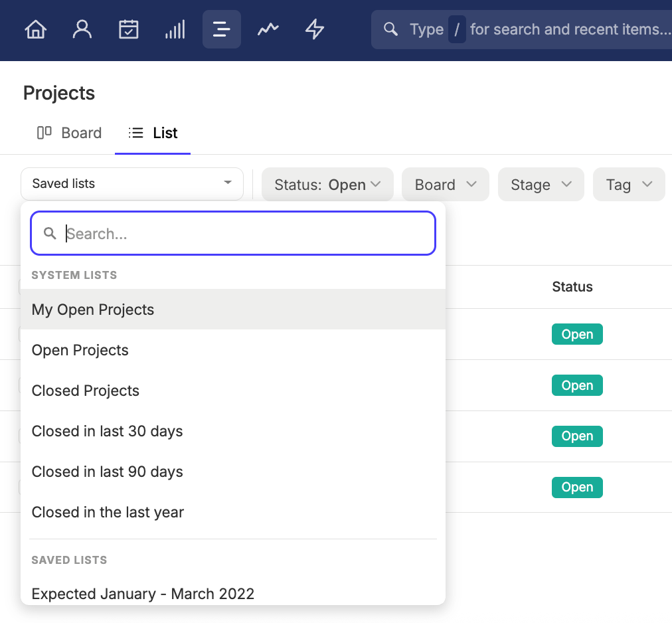
Task: Click the Status column header
Action: tap(572, 287)
